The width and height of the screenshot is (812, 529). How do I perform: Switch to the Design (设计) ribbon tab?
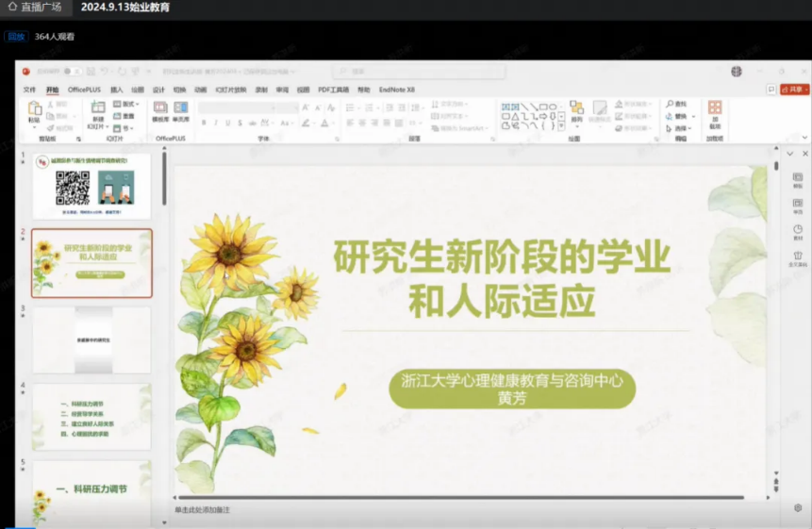(158, 90)
